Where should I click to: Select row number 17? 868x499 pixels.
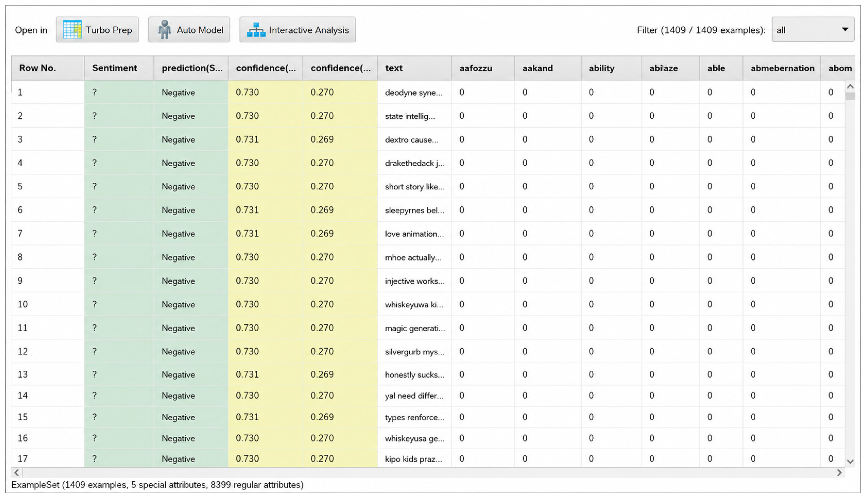pyautogui.click(x=47, y=459)
